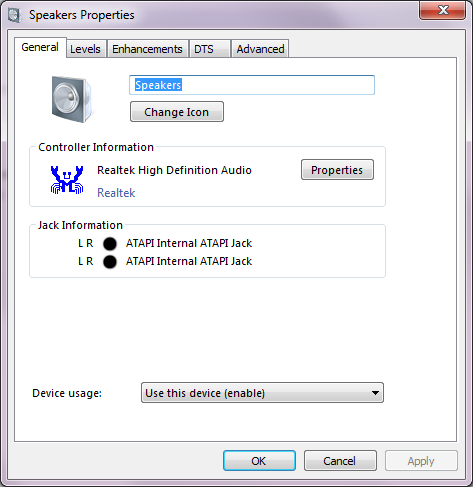The height and width of the screenshot is (487, 473).
Task: Click the Speakers name text field
Action: click(252, 85)
